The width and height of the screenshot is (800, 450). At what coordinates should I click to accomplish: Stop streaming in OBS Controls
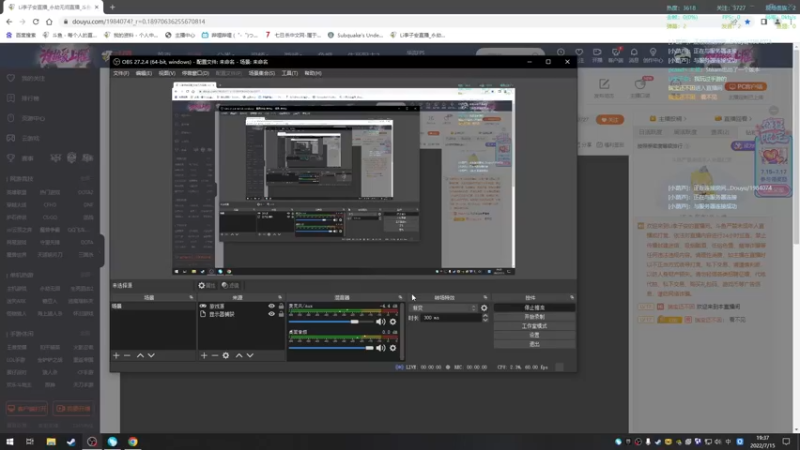tap(534, 308)
